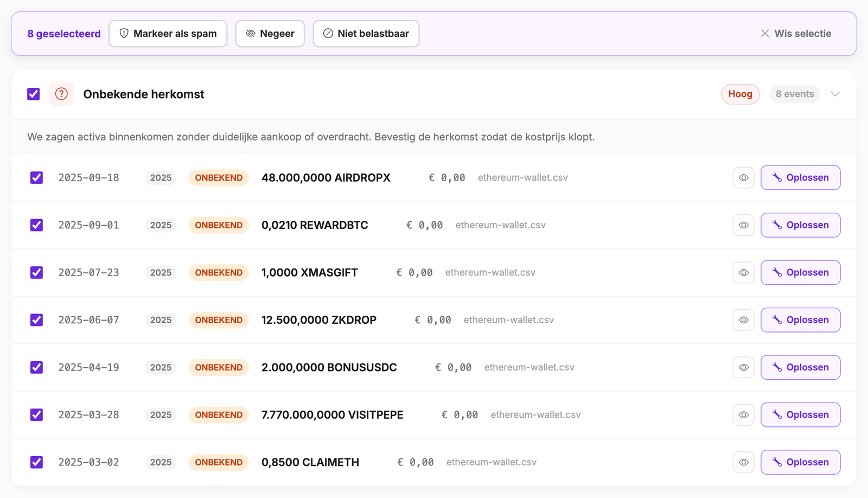The height and width of the screenshot is (498, 868).
Task: Resolve ZKDROP via its Oplossen button
Action: click(x=801, y=320)
